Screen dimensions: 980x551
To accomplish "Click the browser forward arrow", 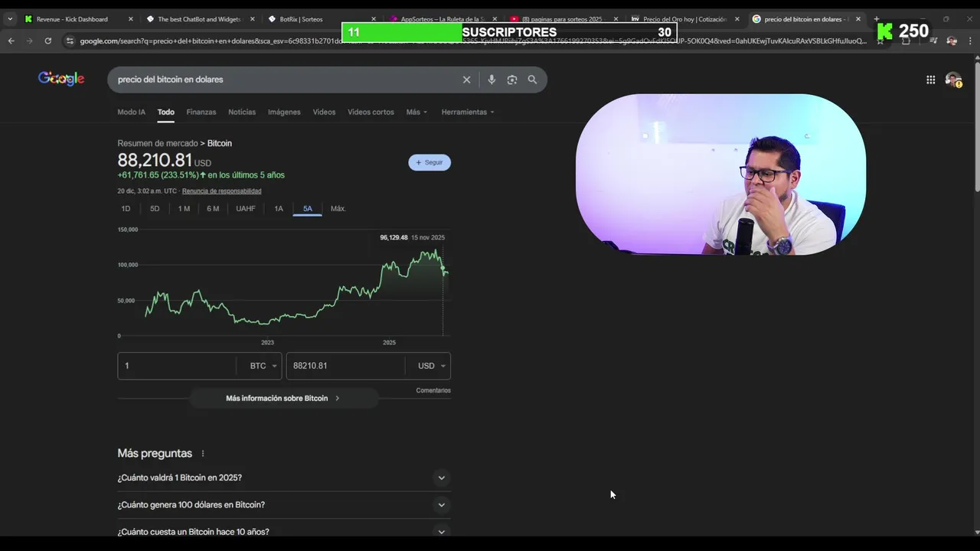I will pos(29,41).
